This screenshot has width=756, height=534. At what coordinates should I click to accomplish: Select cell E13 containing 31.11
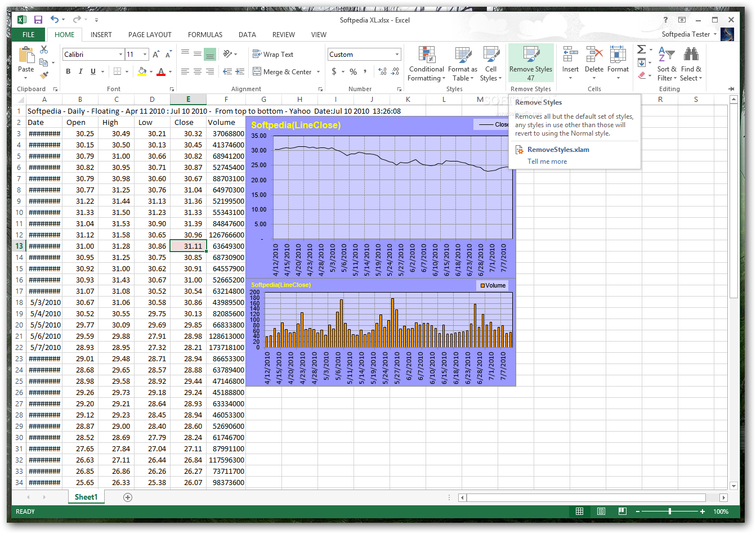[x=188, y=246]
